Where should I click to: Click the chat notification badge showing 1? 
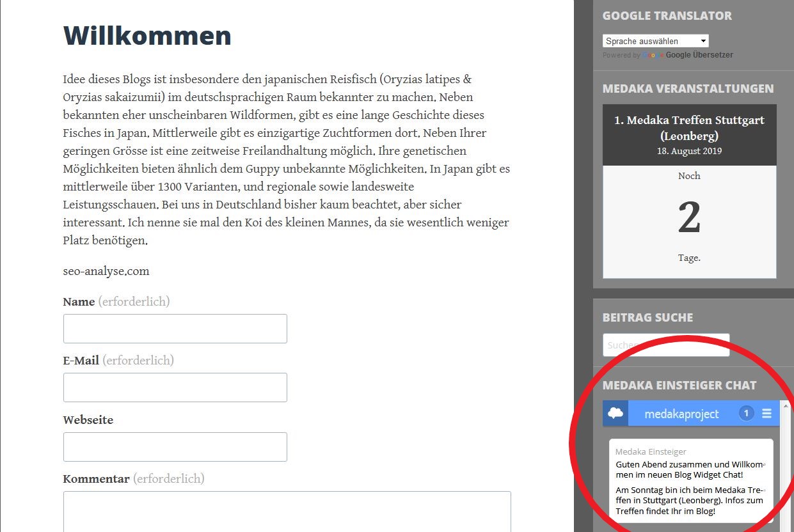tap(746, 414)
